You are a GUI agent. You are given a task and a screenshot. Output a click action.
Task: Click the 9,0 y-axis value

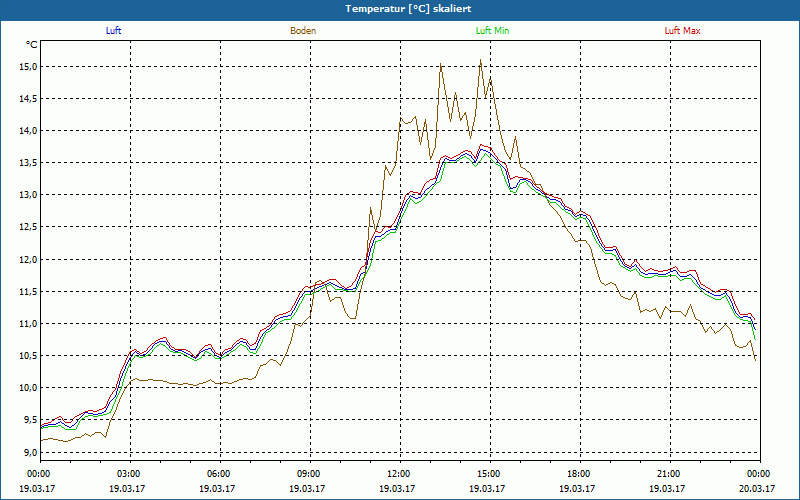(31, 453)
